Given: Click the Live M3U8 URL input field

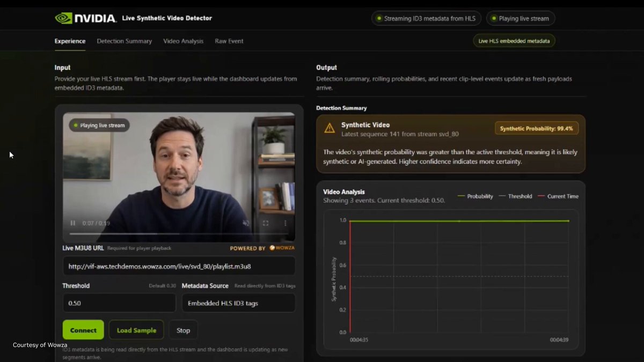Looking at the screenshot, I should click(179, 266).
